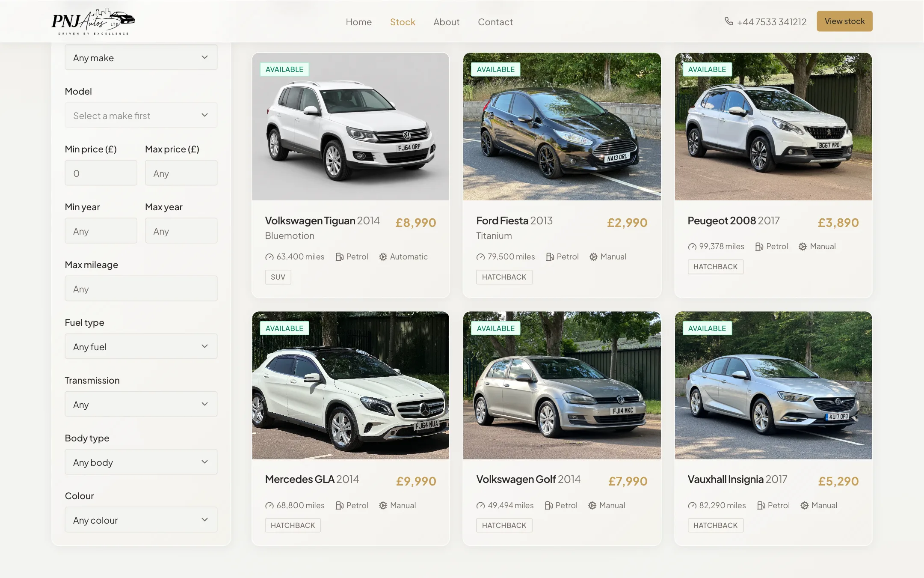Focus the Max year input field
The image size is (924, 578).
point(181,231)
